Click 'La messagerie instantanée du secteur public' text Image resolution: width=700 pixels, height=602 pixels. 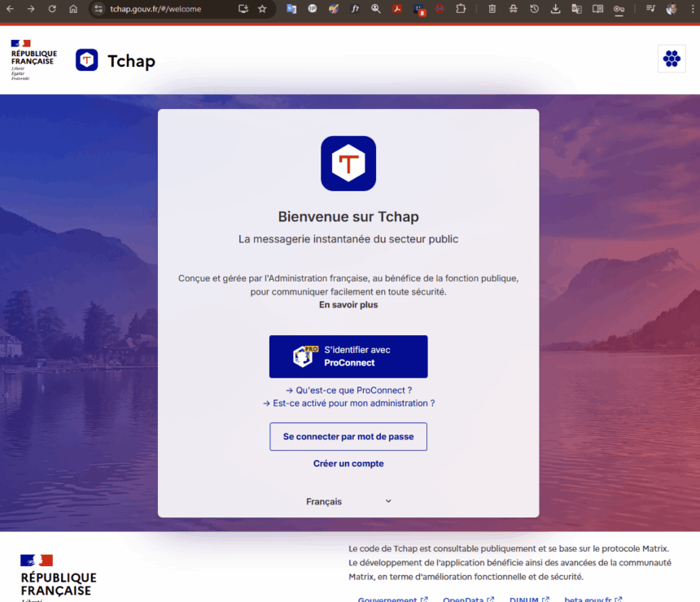[x=348, y=239]
